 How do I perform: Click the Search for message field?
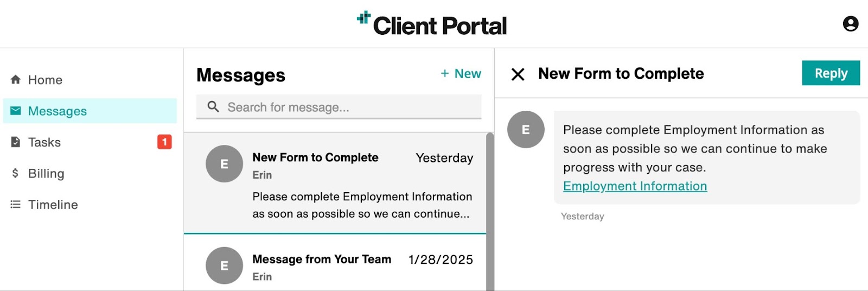[339, 107]
